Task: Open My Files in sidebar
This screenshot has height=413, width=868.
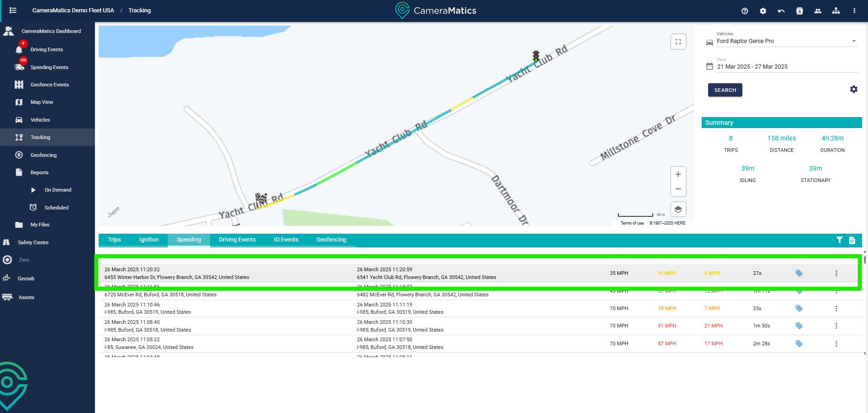Action: click(x=40, y=225)
